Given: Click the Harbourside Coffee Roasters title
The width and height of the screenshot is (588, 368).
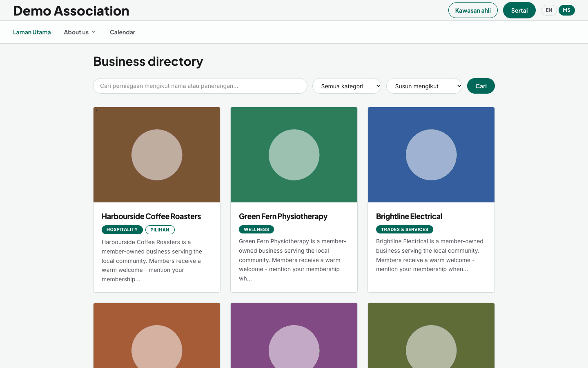Looking at the screenshot, I should tap(151, 216).
